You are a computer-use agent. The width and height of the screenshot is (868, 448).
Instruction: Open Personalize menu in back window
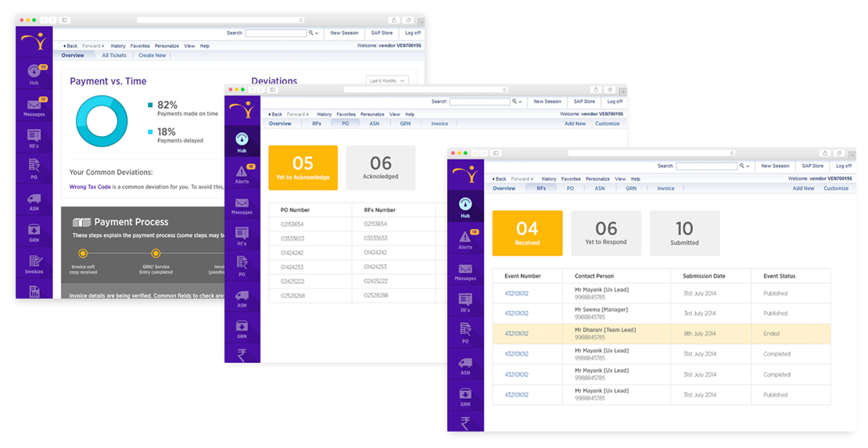click(167, 46)
